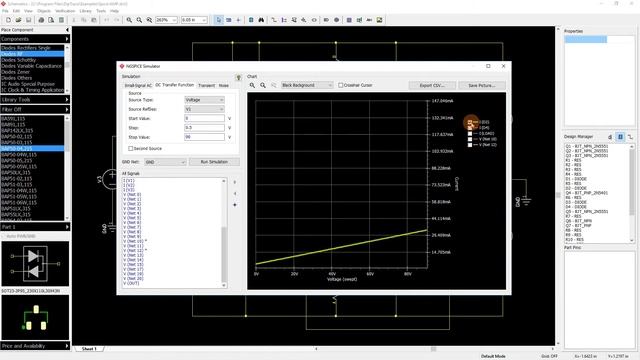640x360 pixels.
Task: Expand the Components panel header
Action: [35, 39]
